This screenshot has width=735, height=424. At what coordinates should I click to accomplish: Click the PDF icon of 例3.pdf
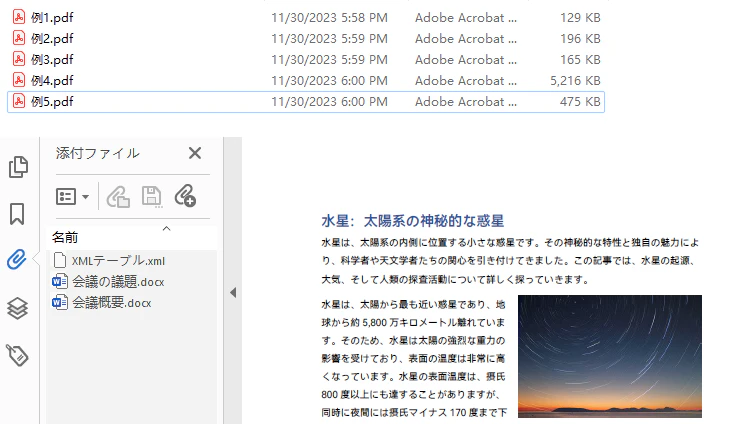(x=19, y=59)
